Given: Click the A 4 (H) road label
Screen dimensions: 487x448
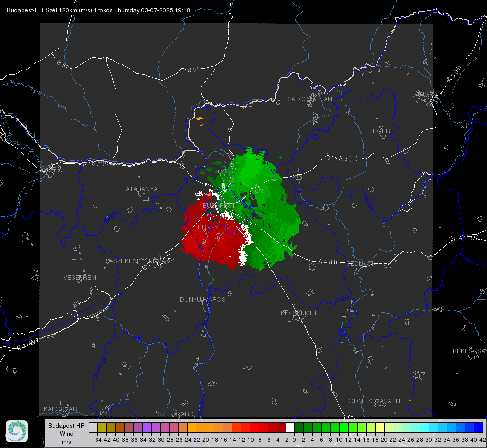Looking at the screenshot, I should pos(328,262).
